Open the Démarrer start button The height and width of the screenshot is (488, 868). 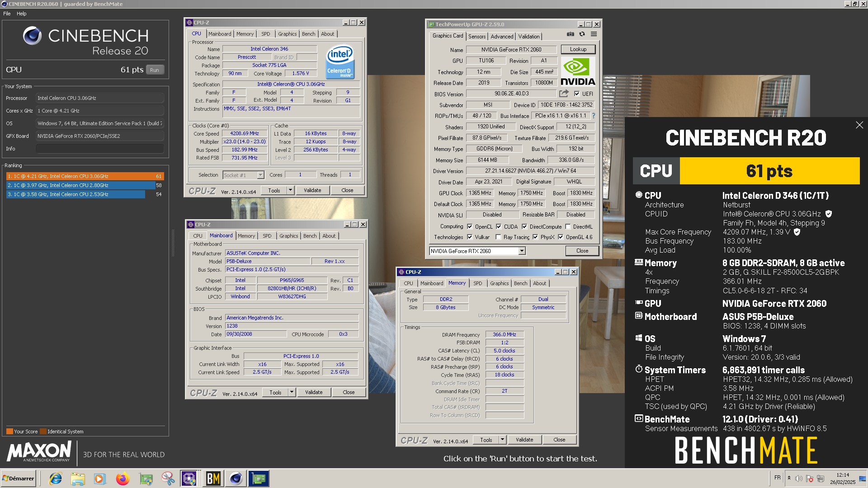point(19,479)
